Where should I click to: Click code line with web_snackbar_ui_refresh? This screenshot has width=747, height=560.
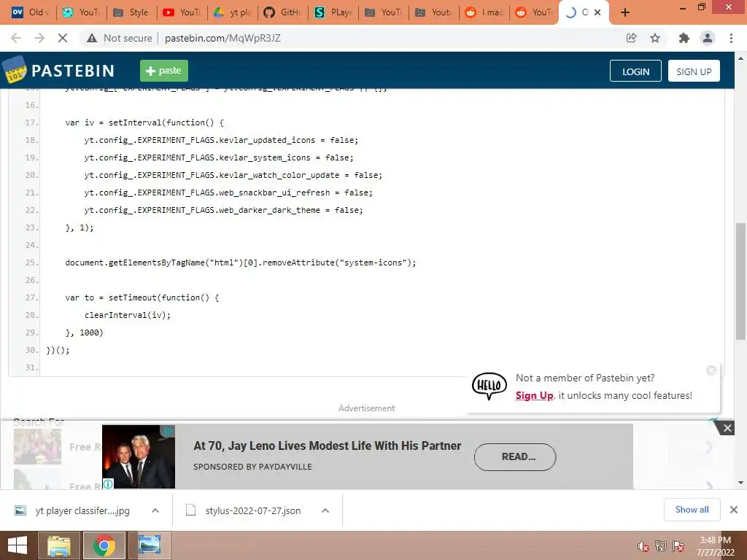coord(228,192)
